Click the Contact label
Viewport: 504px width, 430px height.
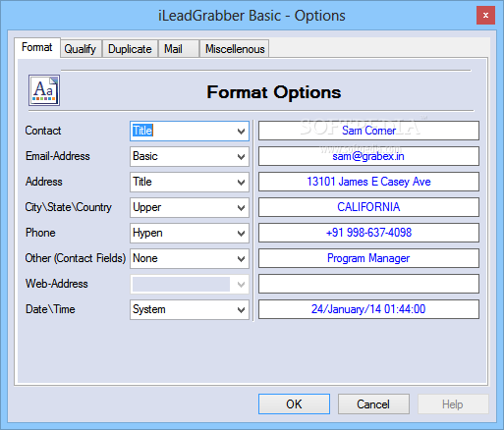(x=43, y=131)
